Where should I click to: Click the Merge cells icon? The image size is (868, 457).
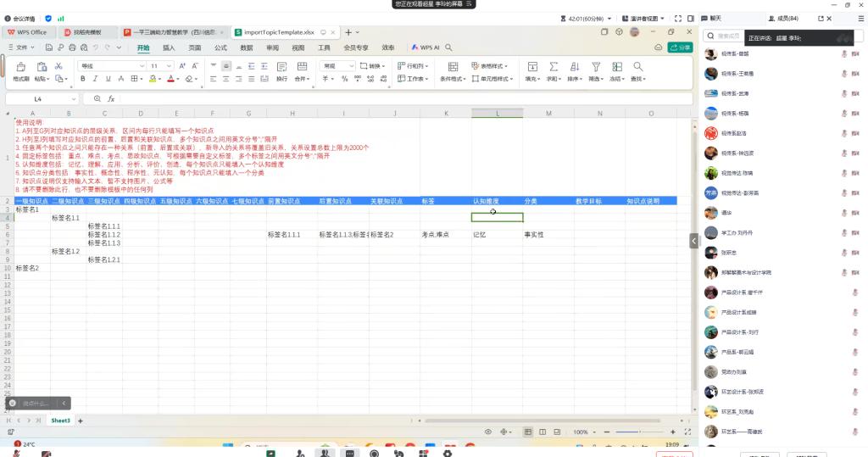(x=303, y=67)
